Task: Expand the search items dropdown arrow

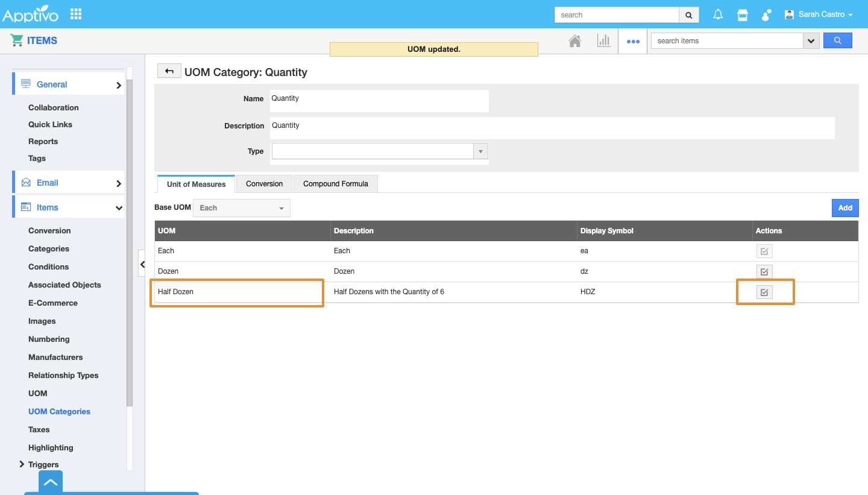Action: [811, 41]
